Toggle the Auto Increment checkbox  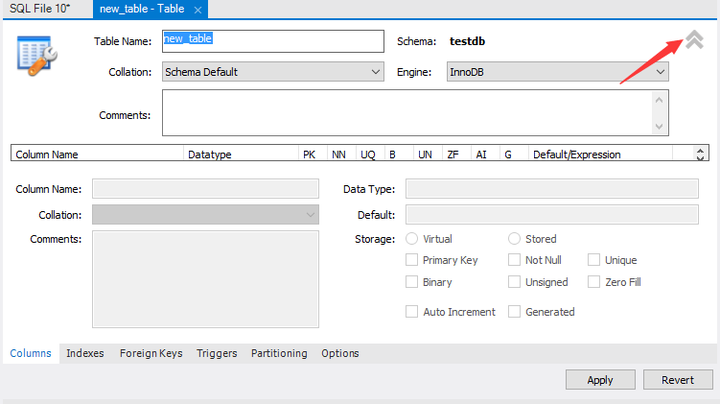tap(411, 312)
